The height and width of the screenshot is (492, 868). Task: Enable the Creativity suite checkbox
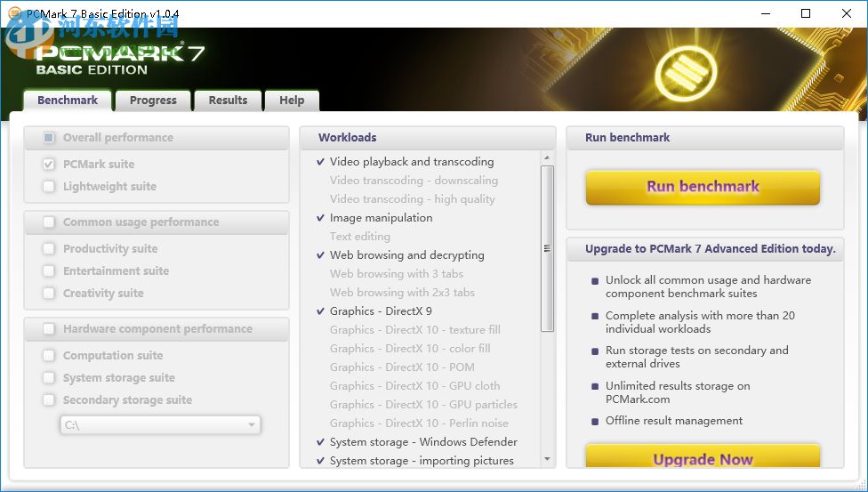[49, 293]
